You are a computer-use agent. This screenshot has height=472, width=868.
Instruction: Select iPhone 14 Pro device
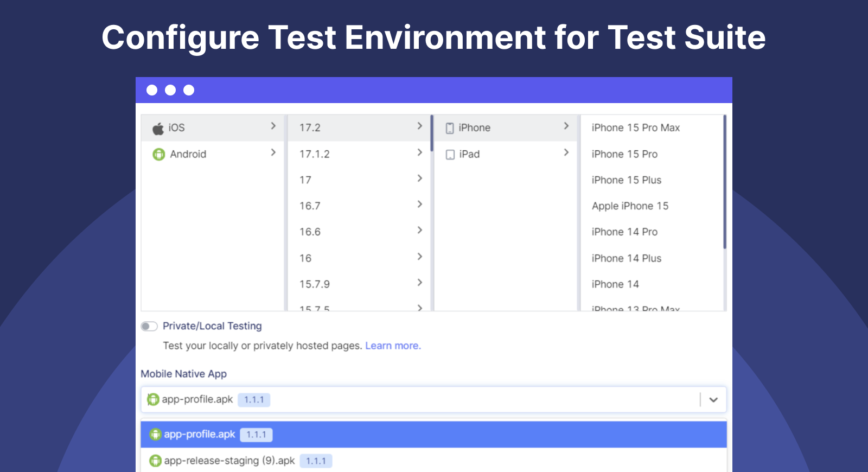pyautogui.click(x=624, y=232)
